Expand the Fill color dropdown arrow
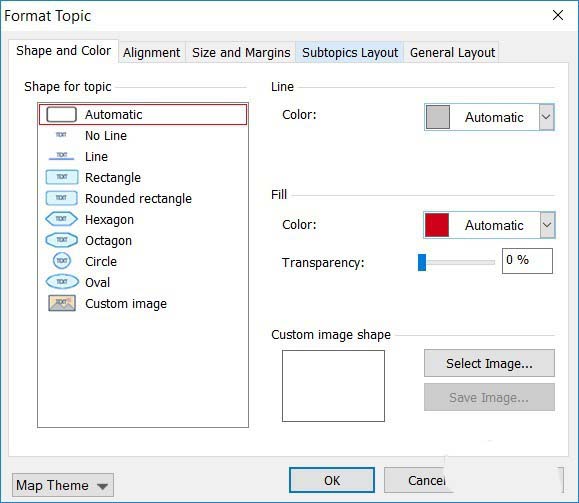The width and height of the screenshot is (579, 503). click(x=547, y=225)
